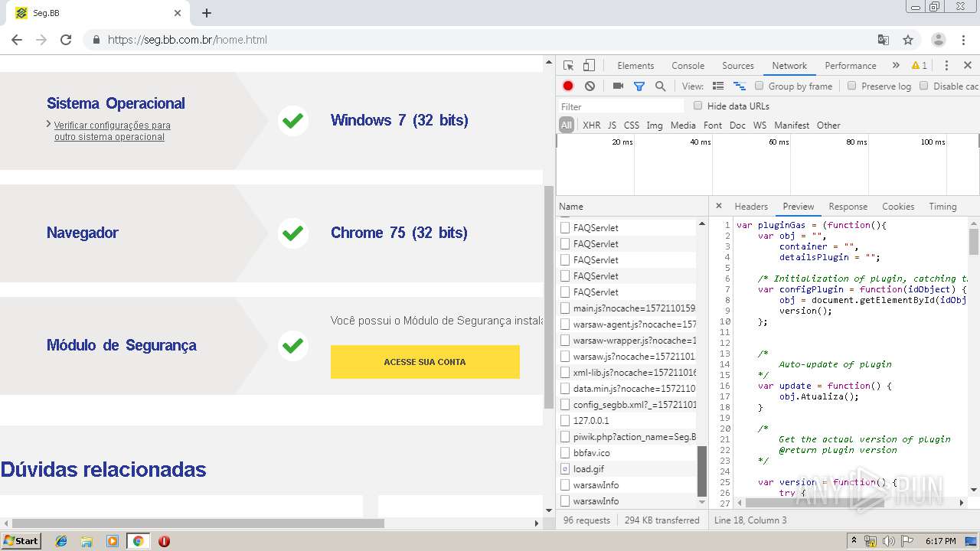
Task: Click the Chrome taskbar button
Action: [138, 541]
